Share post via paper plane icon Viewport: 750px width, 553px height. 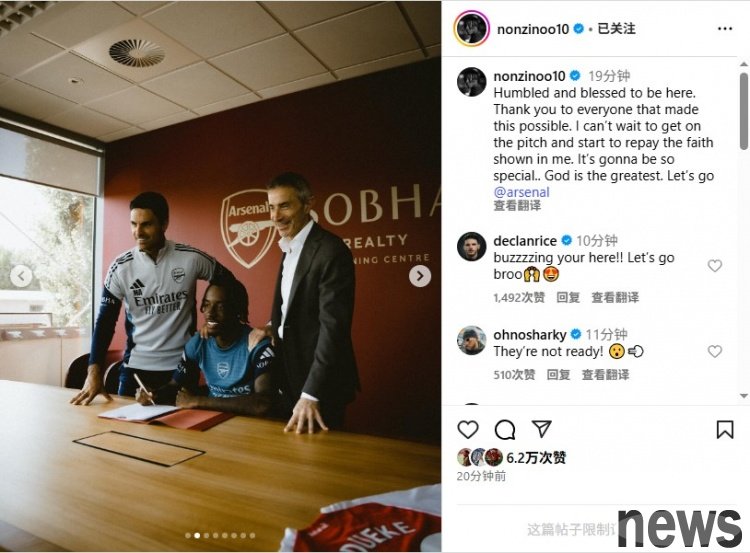click(542, 429)
